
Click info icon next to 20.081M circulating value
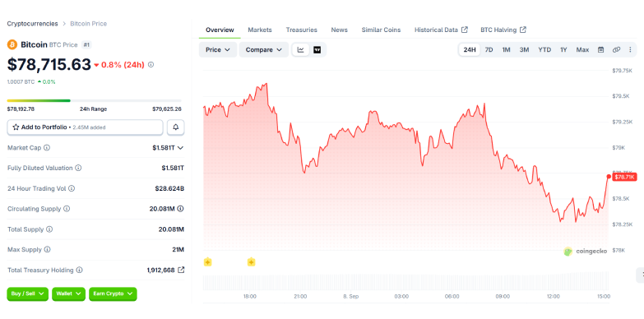coord(180,209)
